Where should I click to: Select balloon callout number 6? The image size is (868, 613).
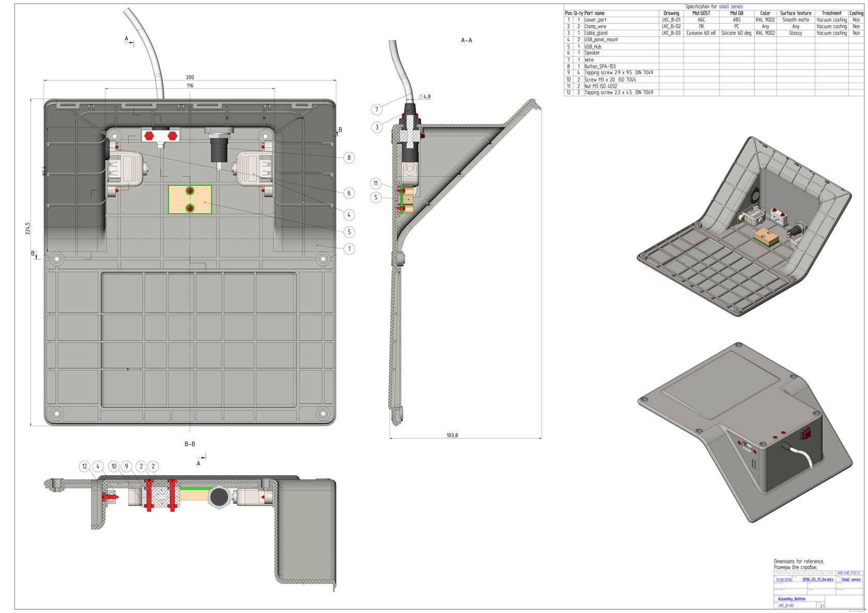tap(349, 193)
